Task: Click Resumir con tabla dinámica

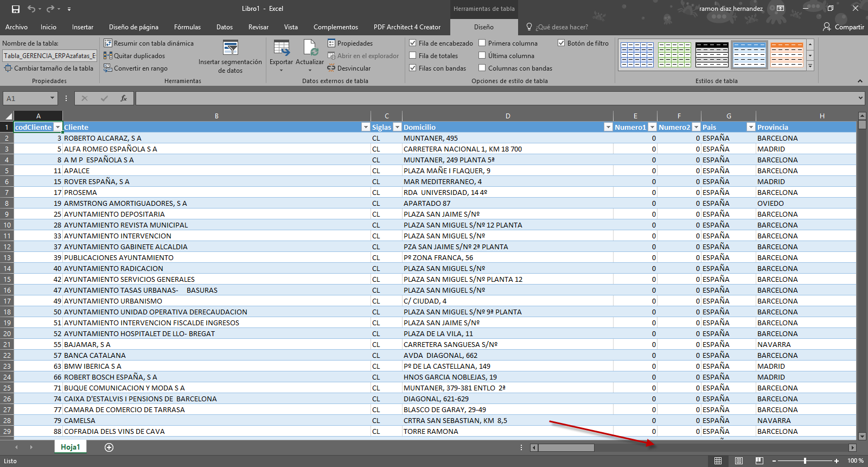Action: click(x=149, y=43)
